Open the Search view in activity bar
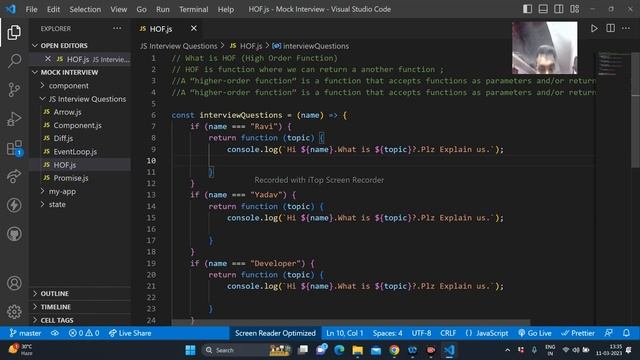The height and width of the screenshot is (360, 640). click(x=14, y=61)
